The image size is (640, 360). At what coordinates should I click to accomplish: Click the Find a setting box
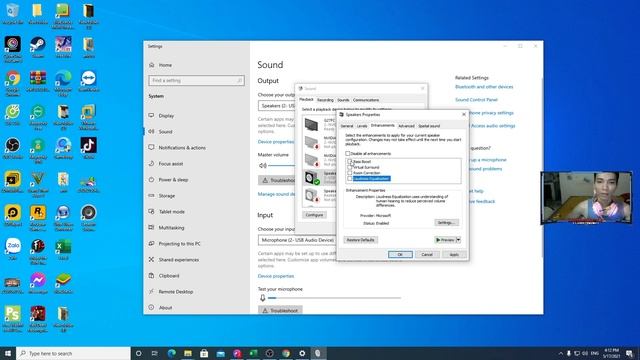tap(196, 80)
